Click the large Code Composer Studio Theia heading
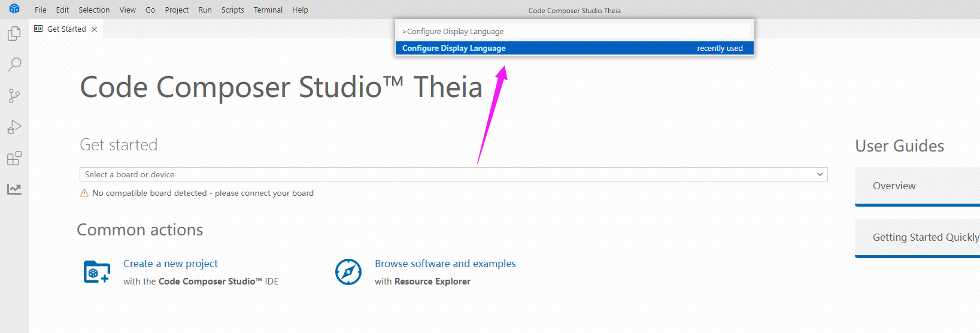980x333 pixels. 281,87
